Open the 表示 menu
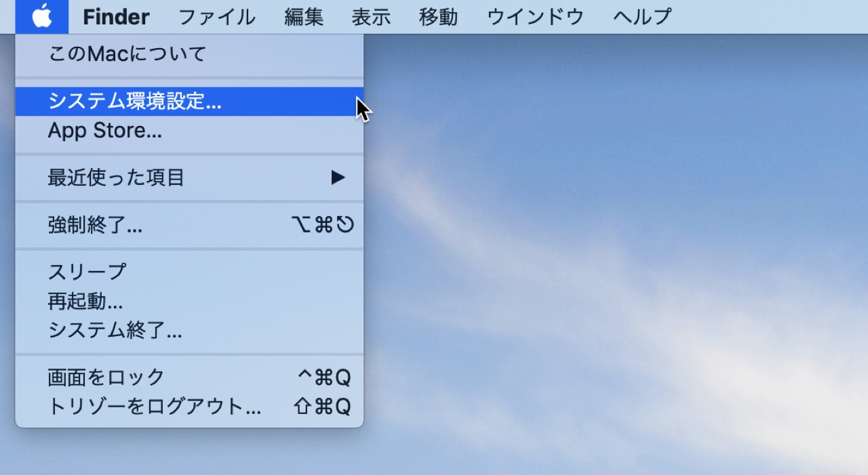 pyautogui.click(x=371, y=17)
